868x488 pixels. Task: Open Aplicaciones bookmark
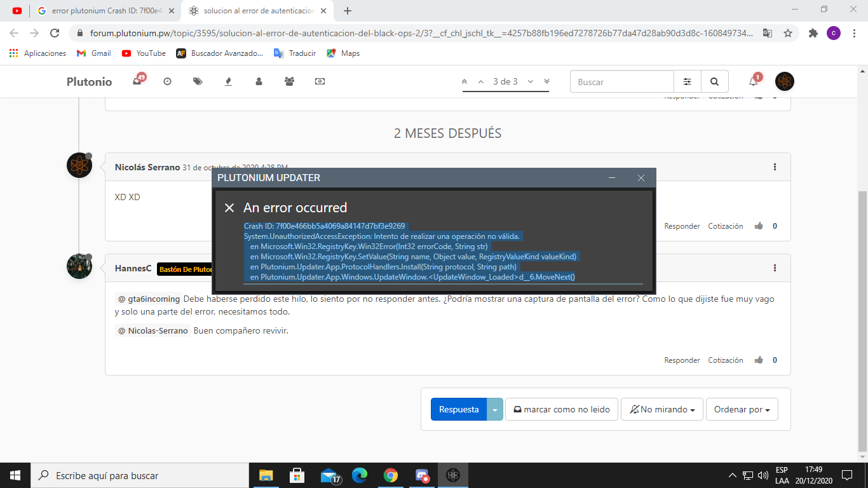(x=37, y=53)
